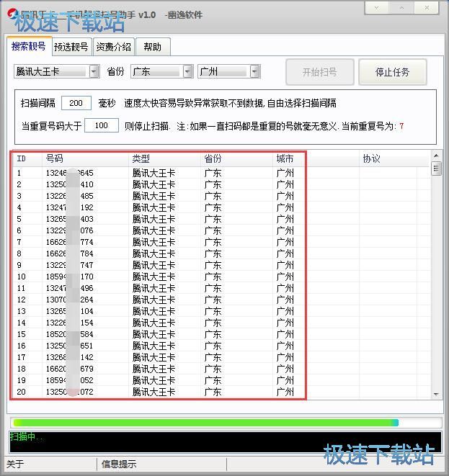This screenshot has width=449, height=476.
Task: Click the app icon in title bar
Action: (11, 14)
